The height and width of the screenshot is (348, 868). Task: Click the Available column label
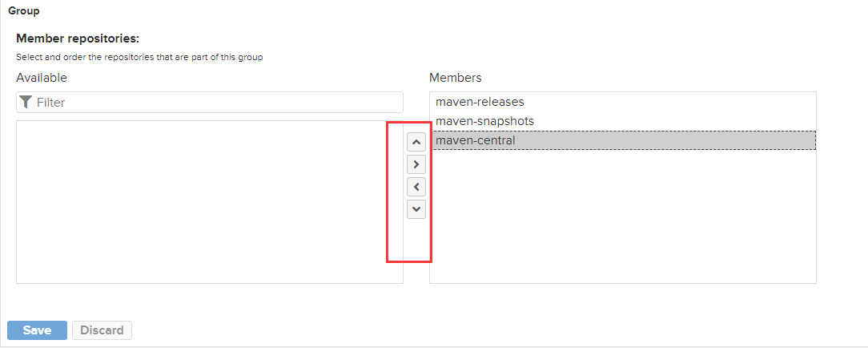(x=42, y=78)
